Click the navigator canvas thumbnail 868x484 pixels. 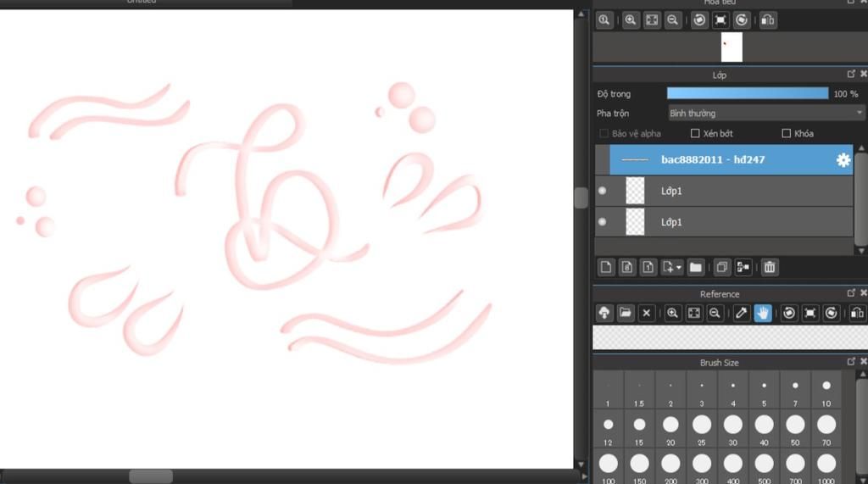click(732, 47)
